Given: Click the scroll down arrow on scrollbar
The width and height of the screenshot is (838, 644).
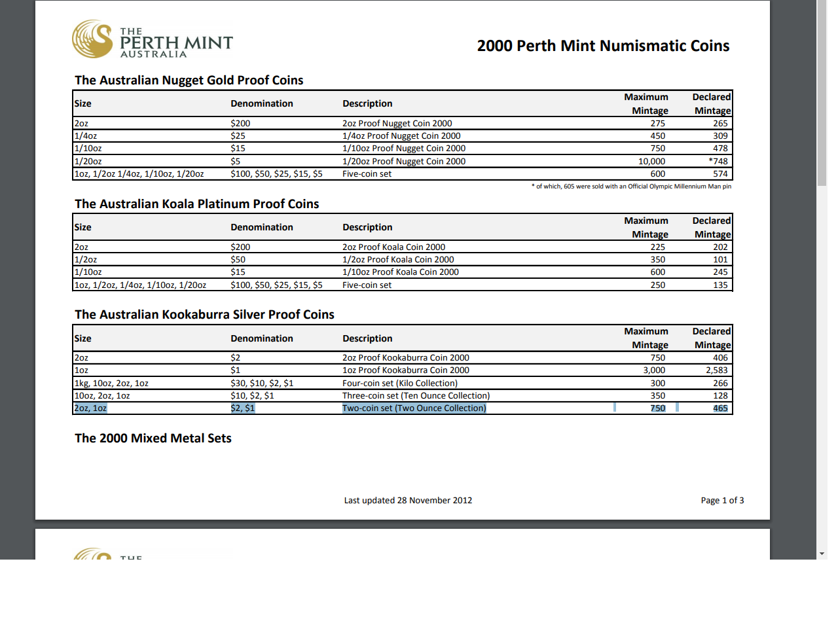Looking at the screenshot, I should click(822, 554).
